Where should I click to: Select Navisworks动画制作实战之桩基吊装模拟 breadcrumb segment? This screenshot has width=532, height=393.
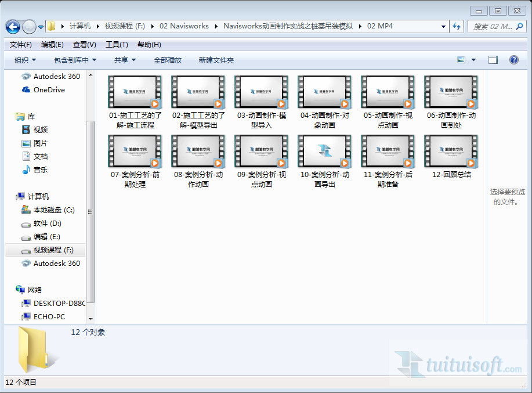(x=288, y=26)
